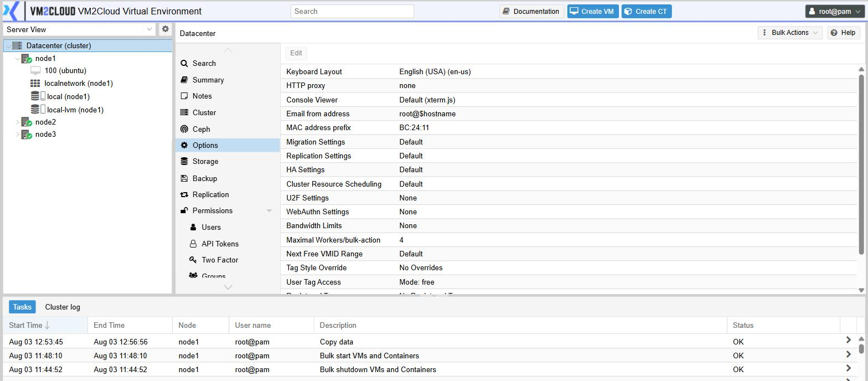Select the Console Viewer option row
Screen dimensions: 868x381
[569, 100]
